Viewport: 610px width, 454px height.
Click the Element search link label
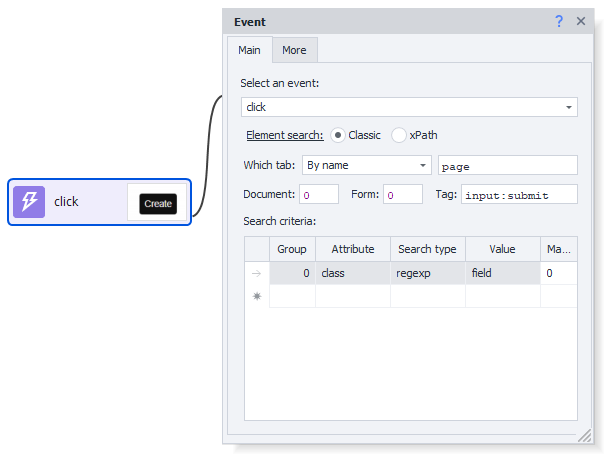pos(284,135)
